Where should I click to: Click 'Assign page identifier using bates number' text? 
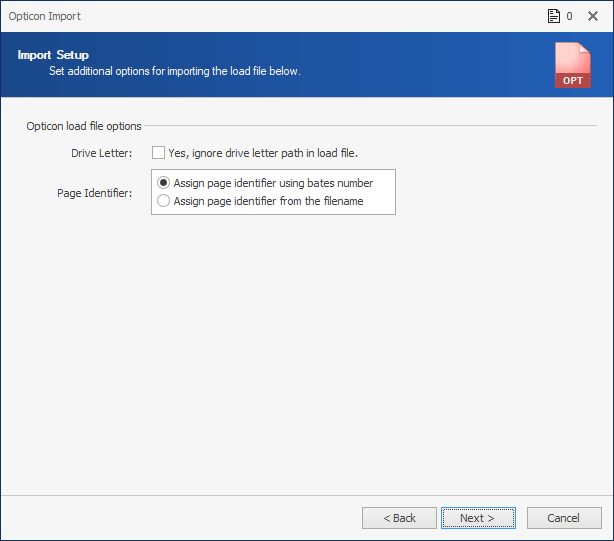click(x=273, y=183)
